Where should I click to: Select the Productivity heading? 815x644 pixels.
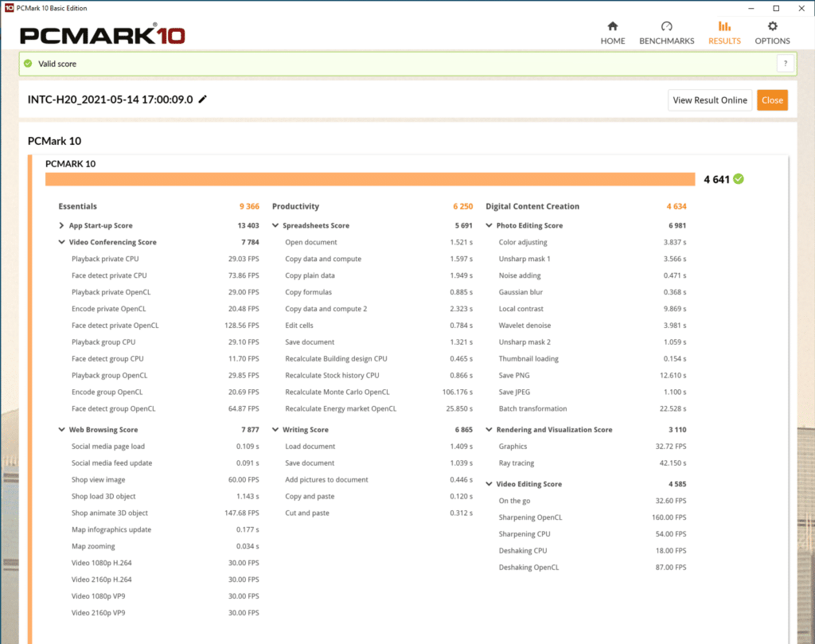point(295,206)
